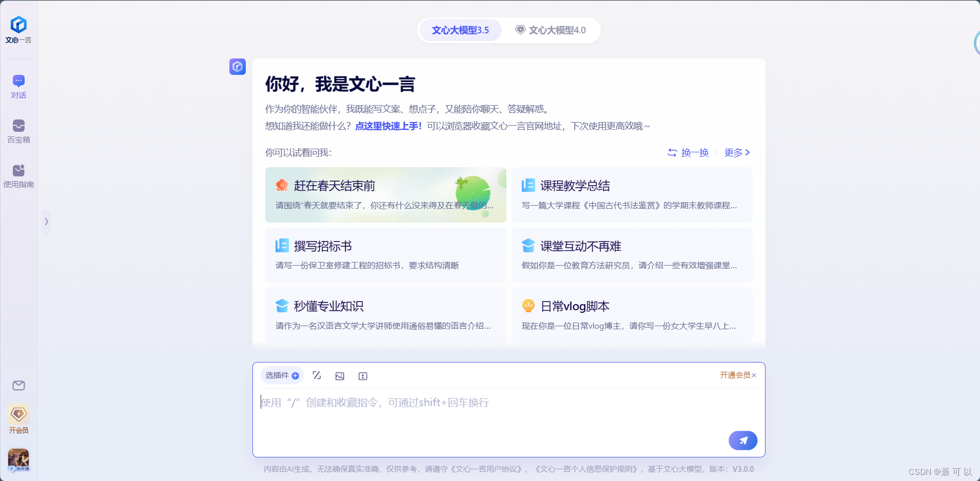Click the 开通会员 link in input box
Screen dimensions: 980x481
click(x=735, y=375)
